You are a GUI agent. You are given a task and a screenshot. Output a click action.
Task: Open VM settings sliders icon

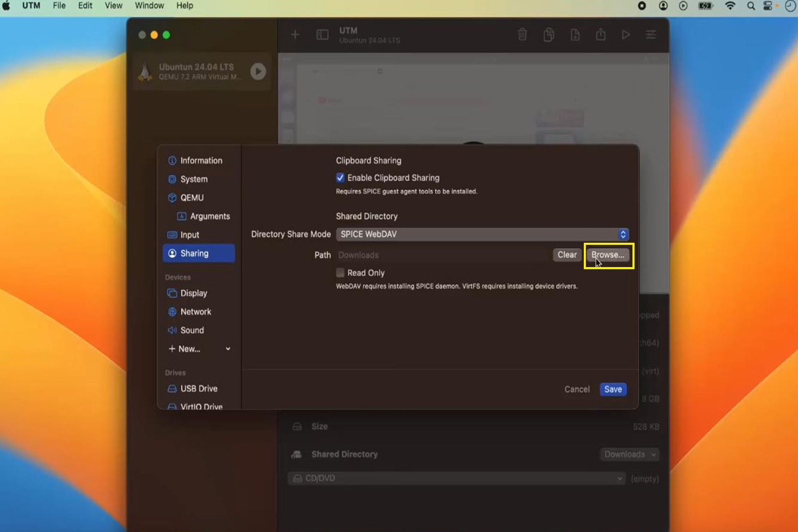tap(651, 35)
